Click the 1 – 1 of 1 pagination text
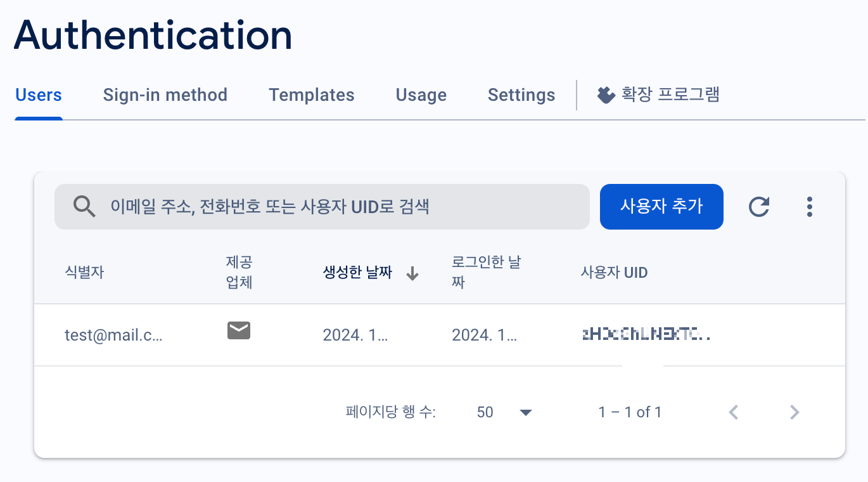Screen dimensions: 868x482 pos(630,412)
